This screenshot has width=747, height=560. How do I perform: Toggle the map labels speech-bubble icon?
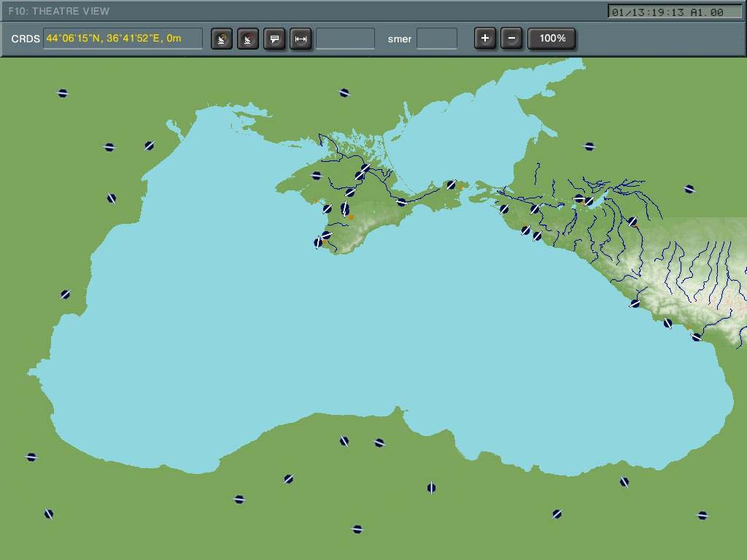274,39
